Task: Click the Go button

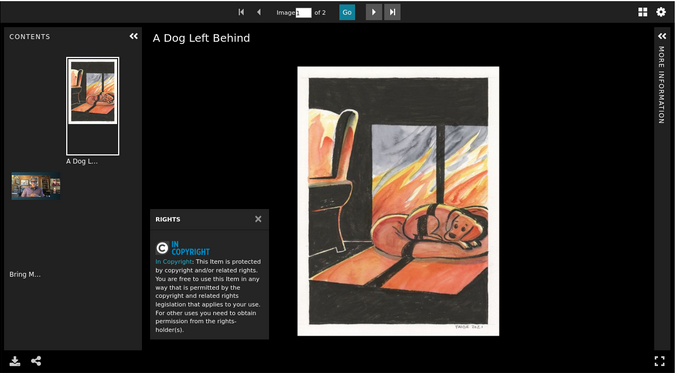Action: coord(347,12)
